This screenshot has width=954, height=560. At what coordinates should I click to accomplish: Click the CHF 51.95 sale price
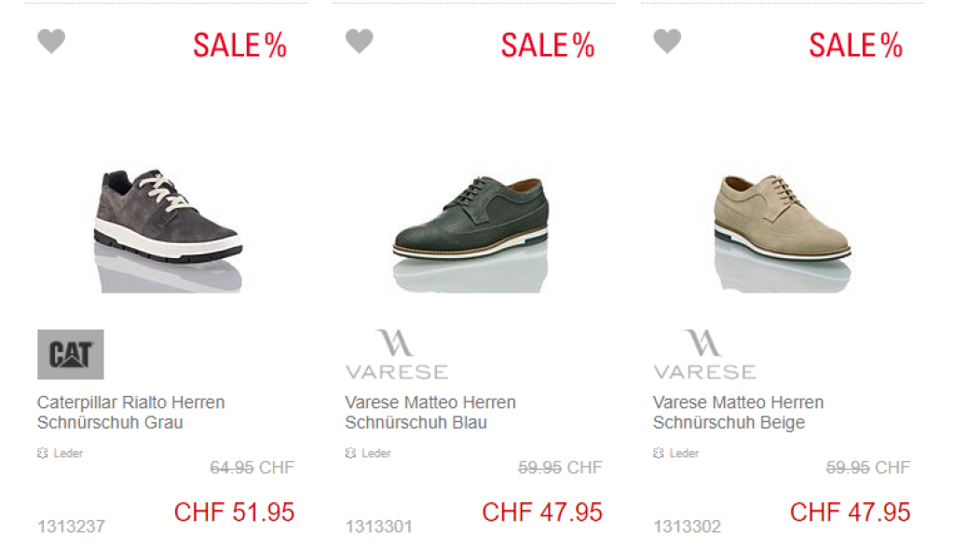point(234,512)
